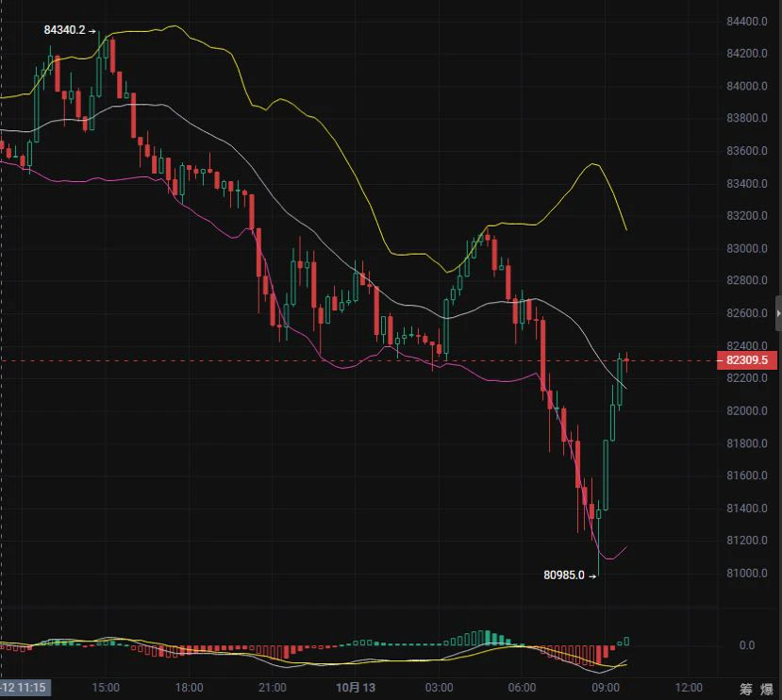
Task: Toggle the 爆 liquidation button
Action: (x=767, y=689)
